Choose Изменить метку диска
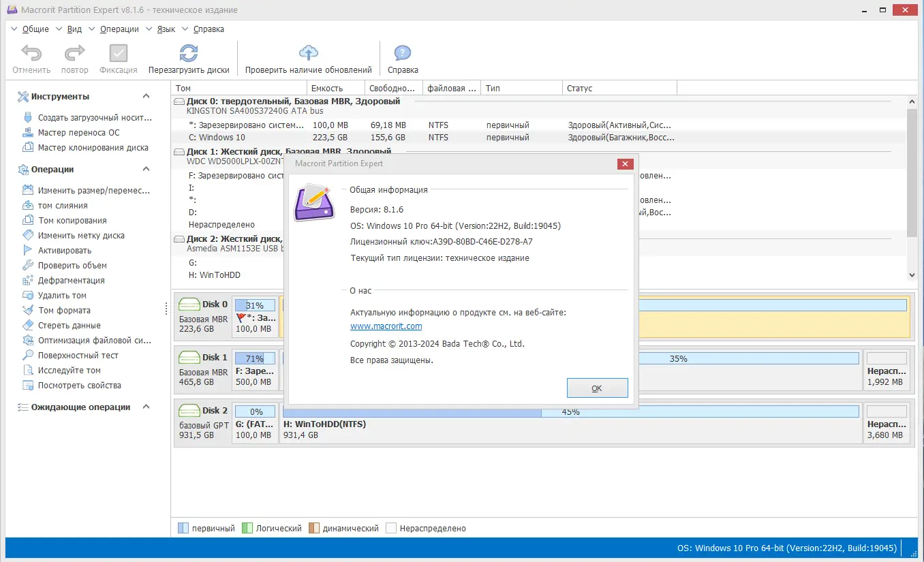 (73, 236)
